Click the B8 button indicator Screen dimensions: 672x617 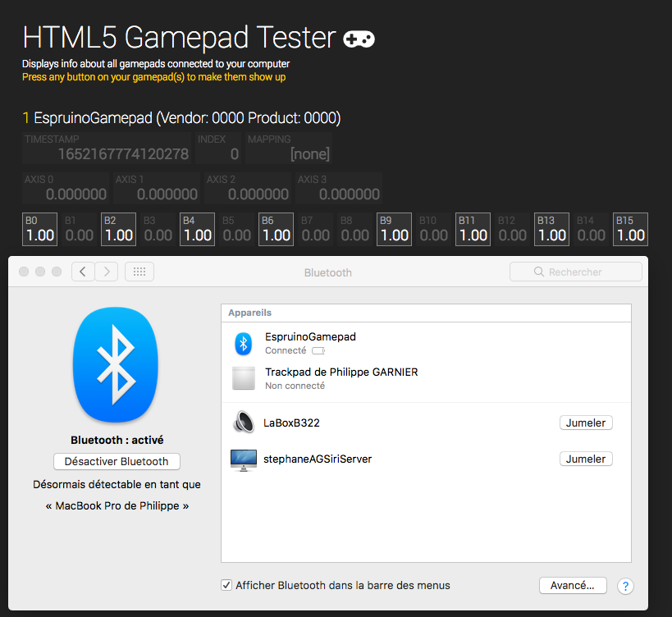click(x=354, y=229)
